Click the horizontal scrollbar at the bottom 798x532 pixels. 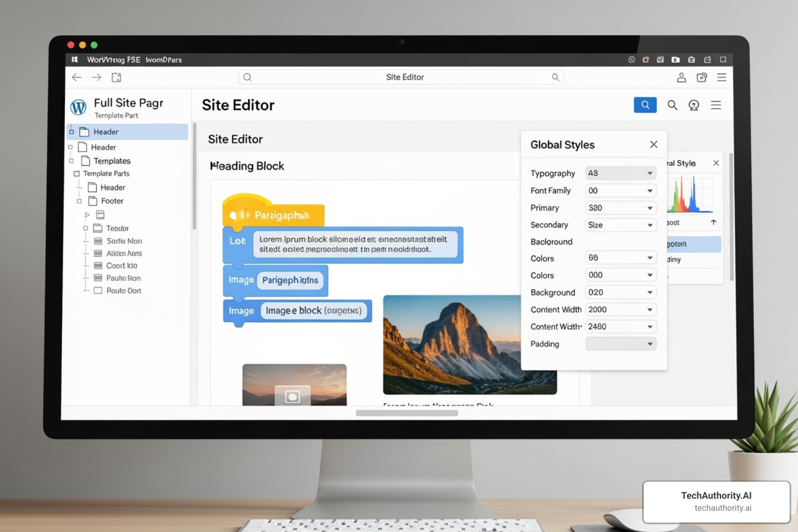407,413
